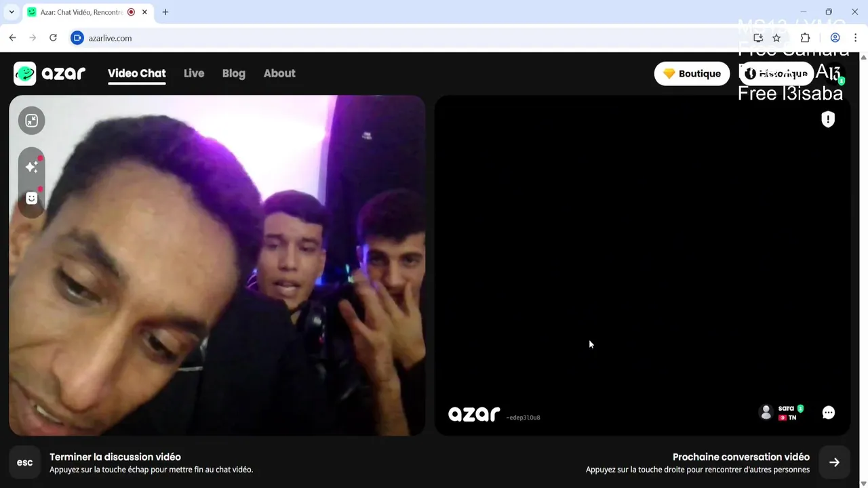Image resolution: width=868 pixels, height=488 pixels.
Task: Minimize the local video with shrink icon
Action: pos(32,121)
